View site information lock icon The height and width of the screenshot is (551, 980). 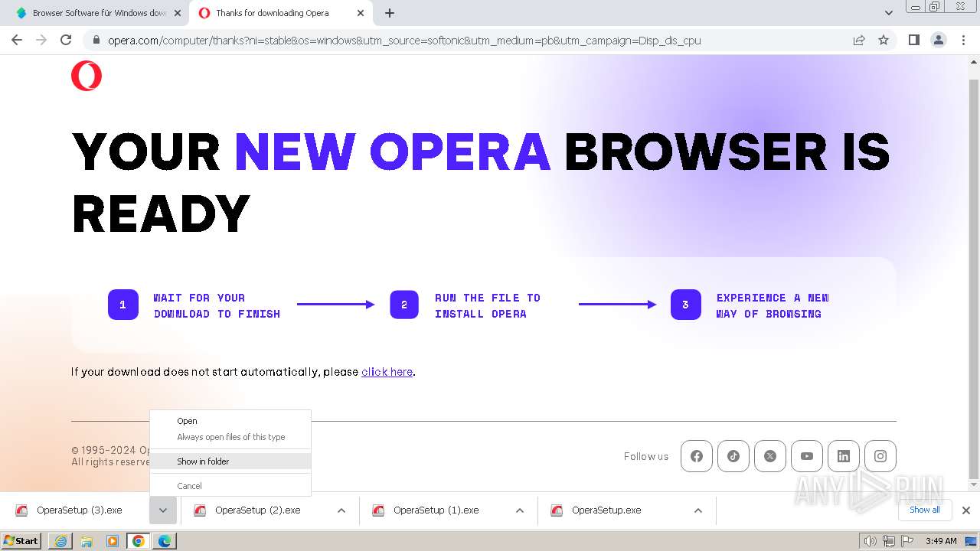tap(96, 40)
